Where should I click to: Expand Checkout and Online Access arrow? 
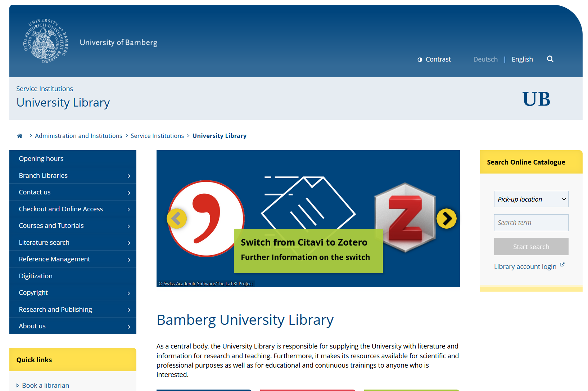coord(129,210)
